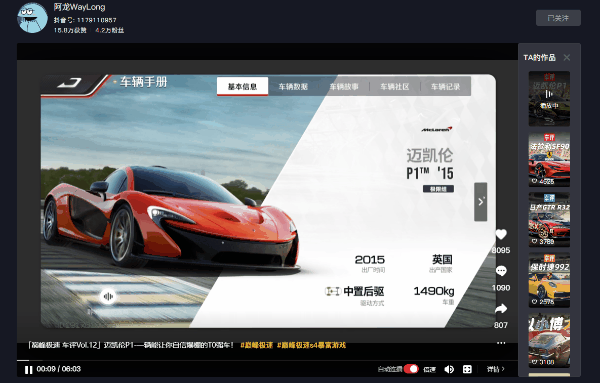Click the 已关注 following button
The image size is (600, 383).
point(558,18)
